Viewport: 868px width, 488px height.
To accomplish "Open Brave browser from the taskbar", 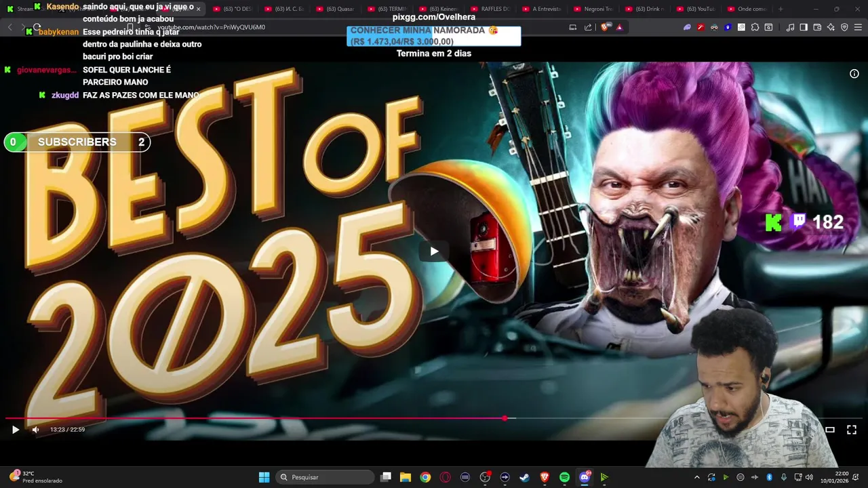I will [545, 477].
